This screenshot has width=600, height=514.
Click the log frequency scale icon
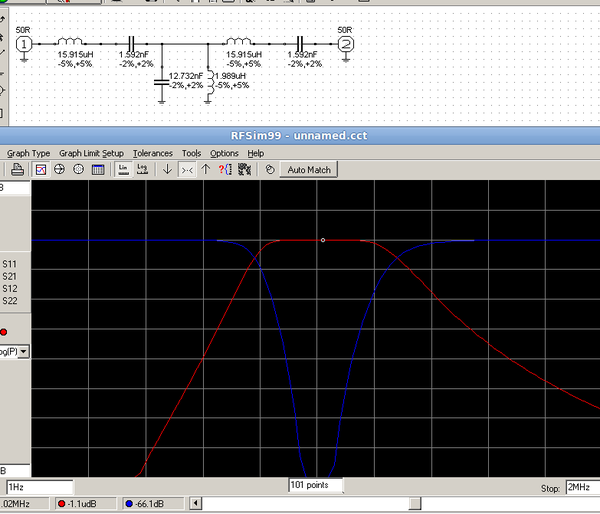tap(142, 170)
